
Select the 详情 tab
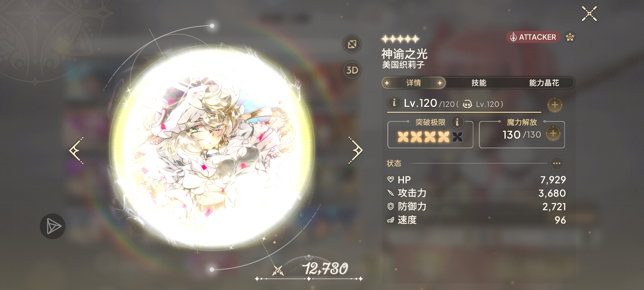click(x=414, y=83)
